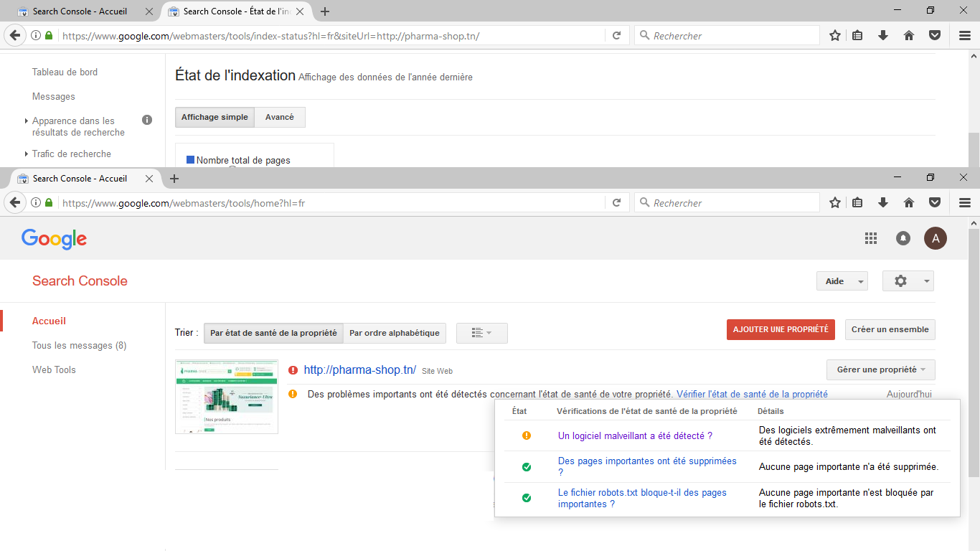Open Messages in the back window sidebar
Viewport: 980px width, 551px height.
pyautogui.click(x=53, y=96)
